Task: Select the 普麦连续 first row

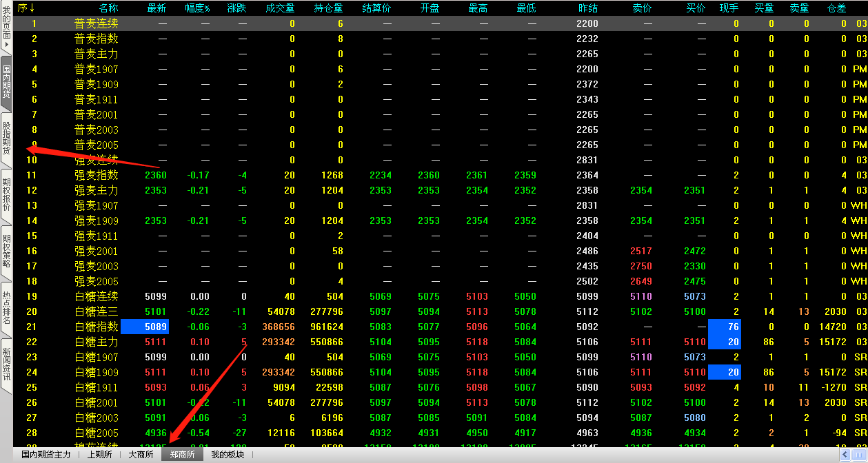Action: coord(97,23)
